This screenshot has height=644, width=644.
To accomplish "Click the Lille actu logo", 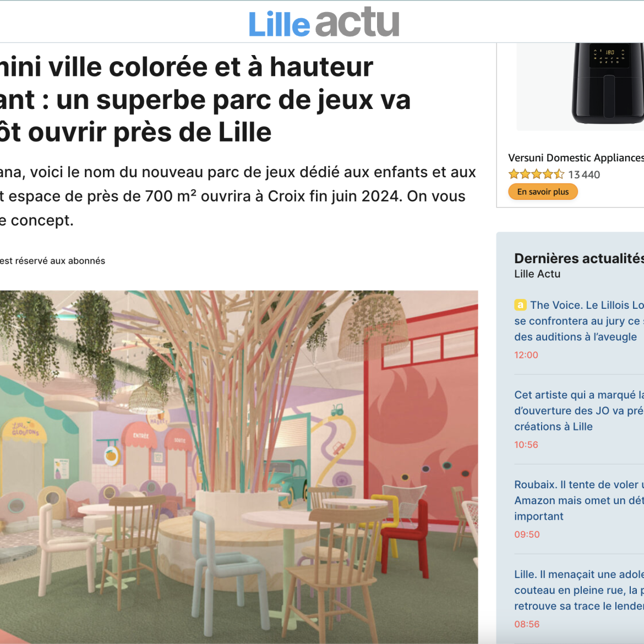I will click(x=324, y=23).
